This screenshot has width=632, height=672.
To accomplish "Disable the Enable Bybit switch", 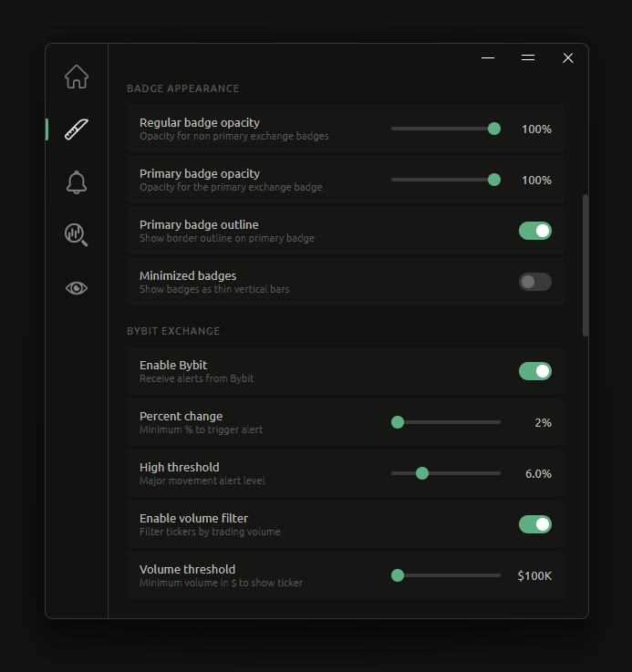I will coord(535,371).
